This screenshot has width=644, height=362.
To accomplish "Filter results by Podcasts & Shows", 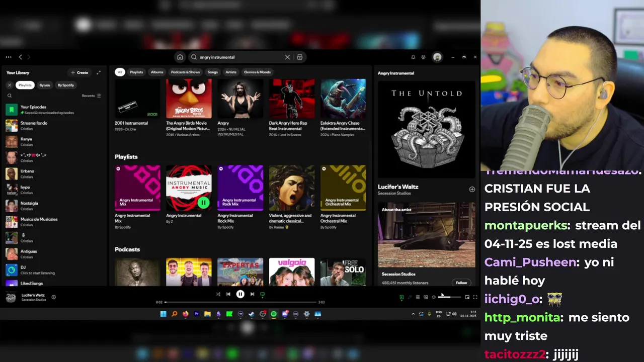I will [185, 72].
